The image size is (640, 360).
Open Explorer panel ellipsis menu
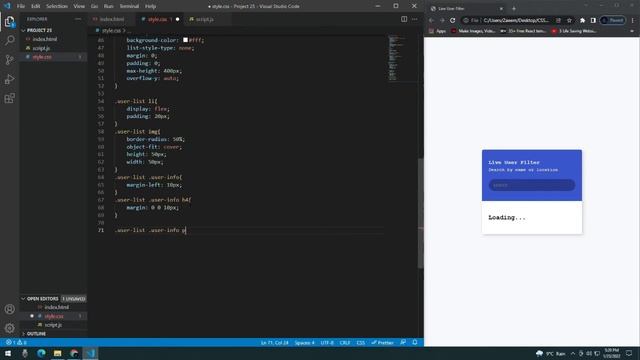pos(78,19)
